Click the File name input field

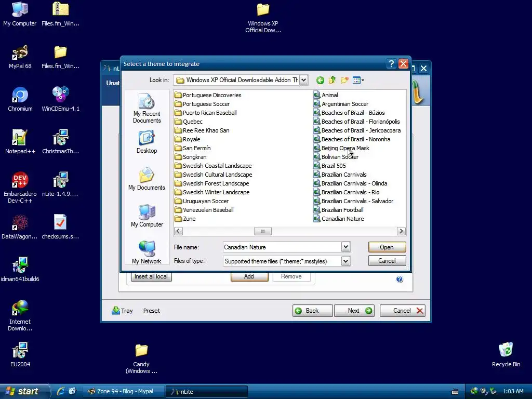pos(282,247)
